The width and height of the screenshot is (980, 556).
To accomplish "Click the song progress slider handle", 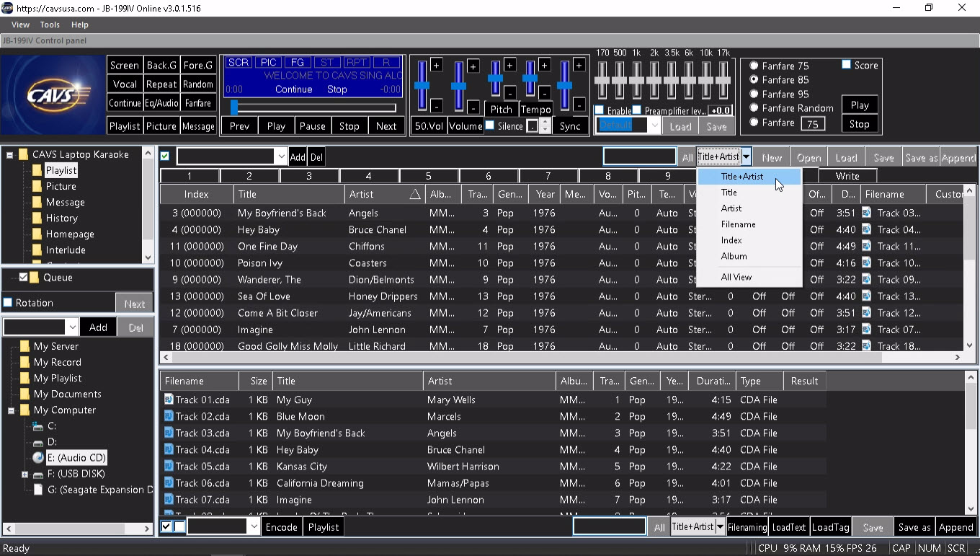I will [233, 107].
